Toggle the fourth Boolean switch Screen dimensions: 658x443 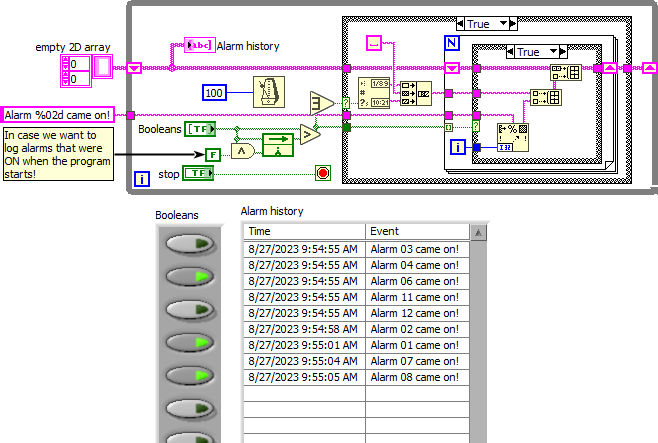point(190,343)
